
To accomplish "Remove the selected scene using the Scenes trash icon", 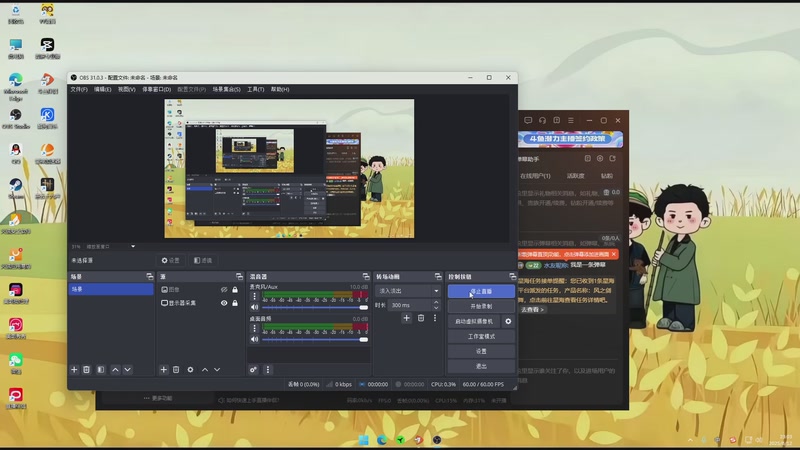I will (x=86, y=369).
